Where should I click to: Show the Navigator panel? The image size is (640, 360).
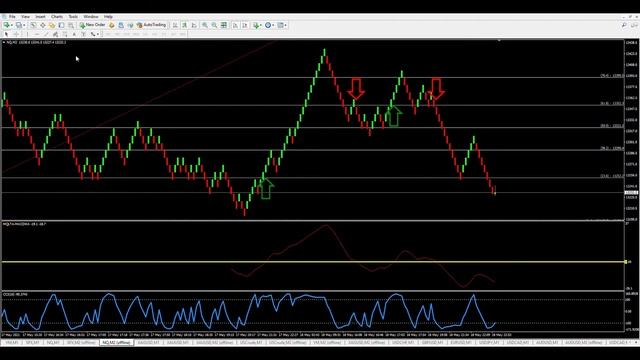(x=52, y=25)
